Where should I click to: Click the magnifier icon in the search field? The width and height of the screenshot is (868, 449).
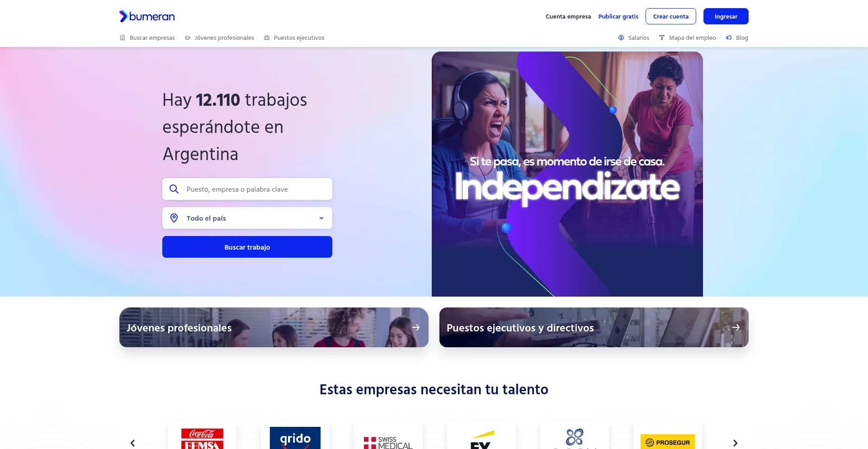(174, 189)
